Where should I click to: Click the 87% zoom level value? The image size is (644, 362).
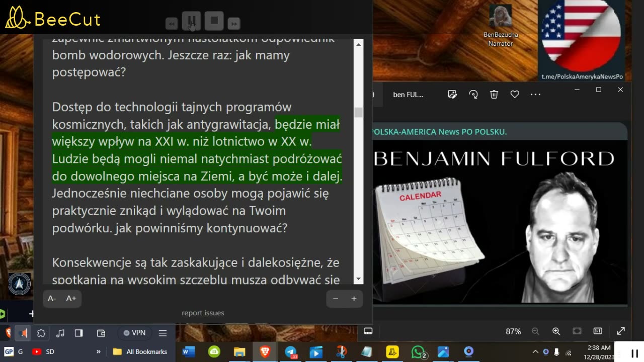tap(513, 331)
